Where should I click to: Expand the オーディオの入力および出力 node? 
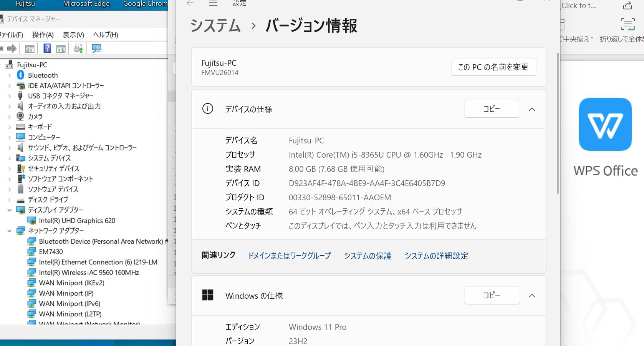click(10, 106)
